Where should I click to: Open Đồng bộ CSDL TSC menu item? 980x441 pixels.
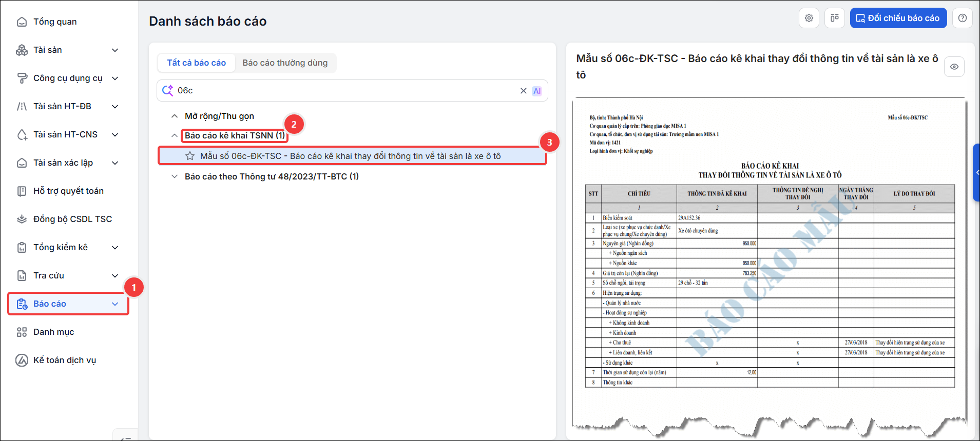[72, 219]
